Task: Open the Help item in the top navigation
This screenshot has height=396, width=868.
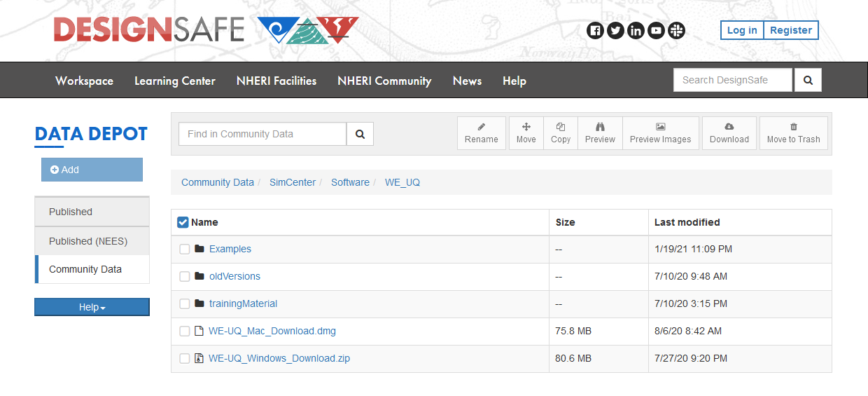Action: coord(514,81)
